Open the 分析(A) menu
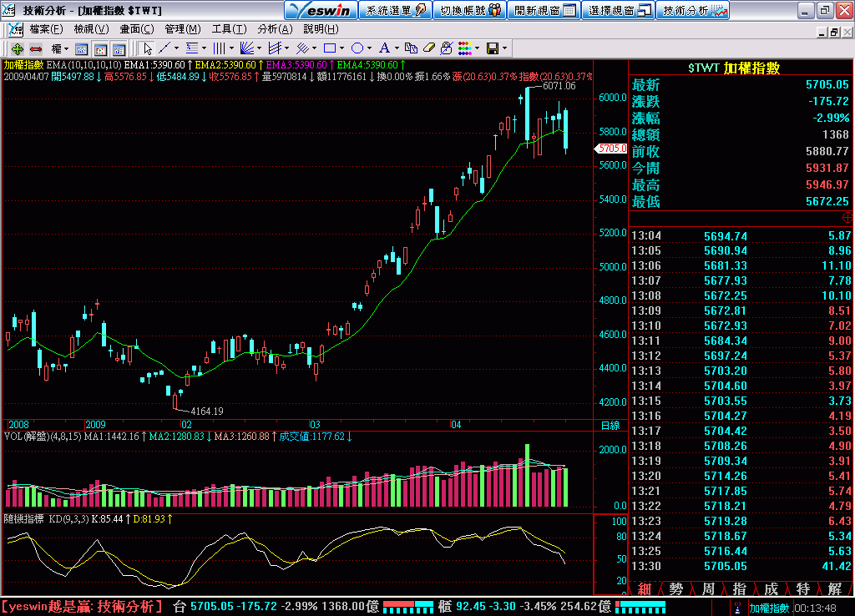The image size is (855, 616). click(275, 29)
